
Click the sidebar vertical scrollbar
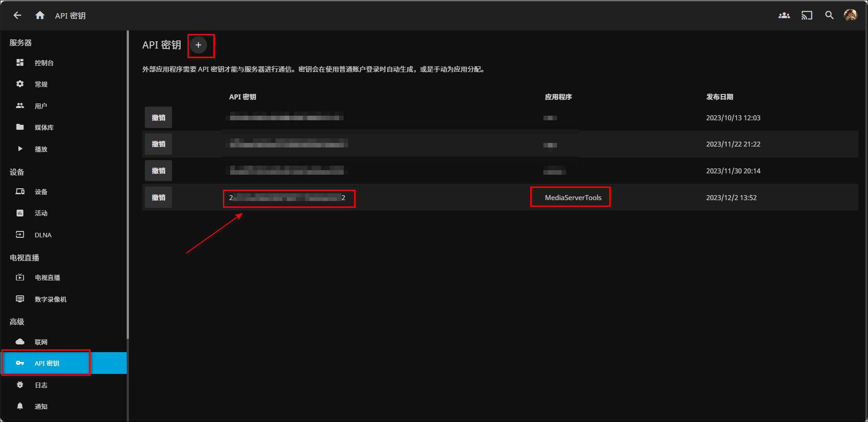pyautogui.click(x=128, y=182)
